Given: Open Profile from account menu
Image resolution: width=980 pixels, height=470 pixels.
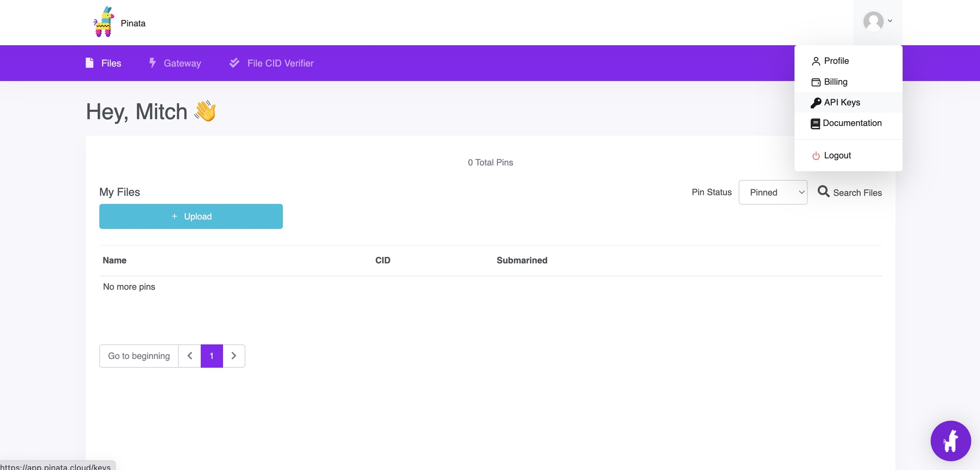Looking at the screenshot, I should [x=836, y=61].
